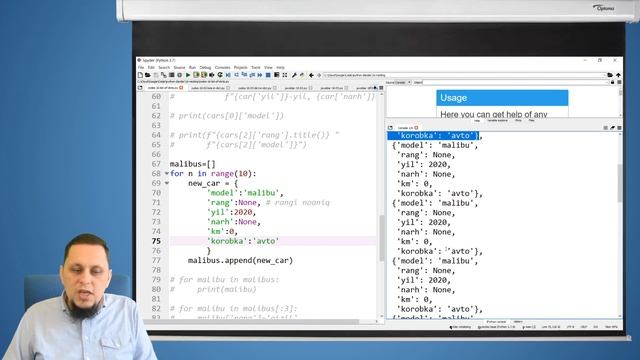Click the Step return debug icon
The image size is (640, 360).
pos(252,75)
